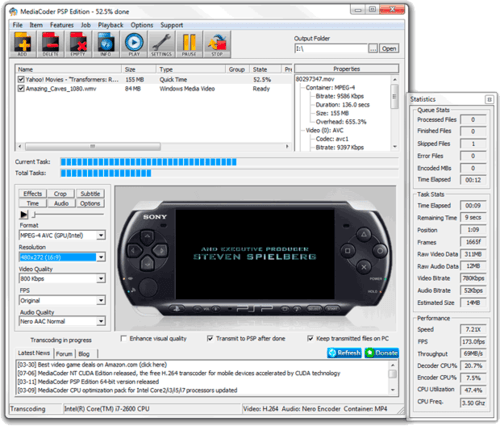Select the Bitrate: 9586 Kbps property row

[340, 96]
